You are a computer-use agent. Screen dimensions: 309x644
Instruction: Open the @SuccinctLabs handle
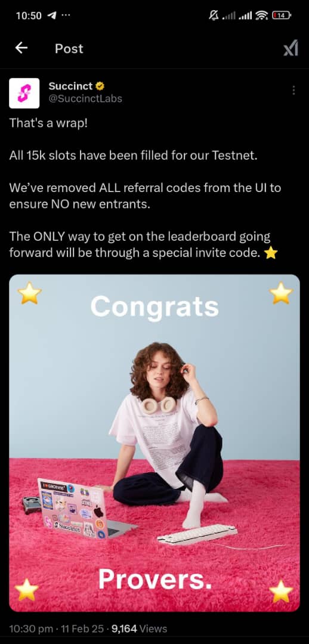(85, 99)
